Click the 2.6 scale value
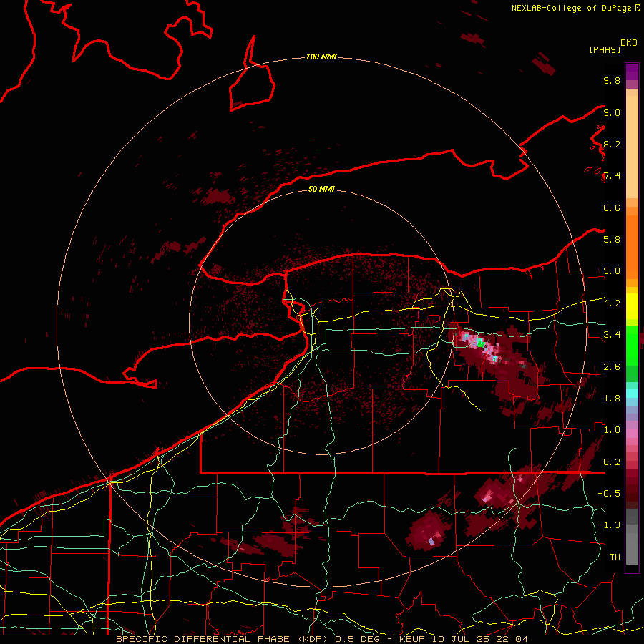The width and height of the screenshot is (644, 644). 612,367
